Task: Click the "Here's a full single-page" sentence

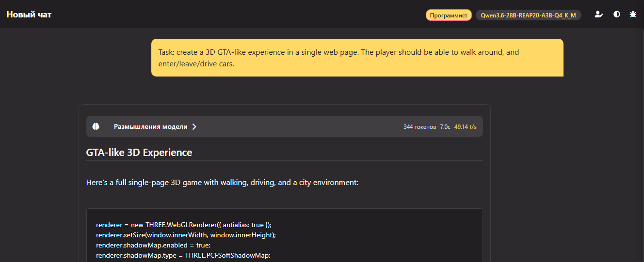Action: [x=222, y=183]
